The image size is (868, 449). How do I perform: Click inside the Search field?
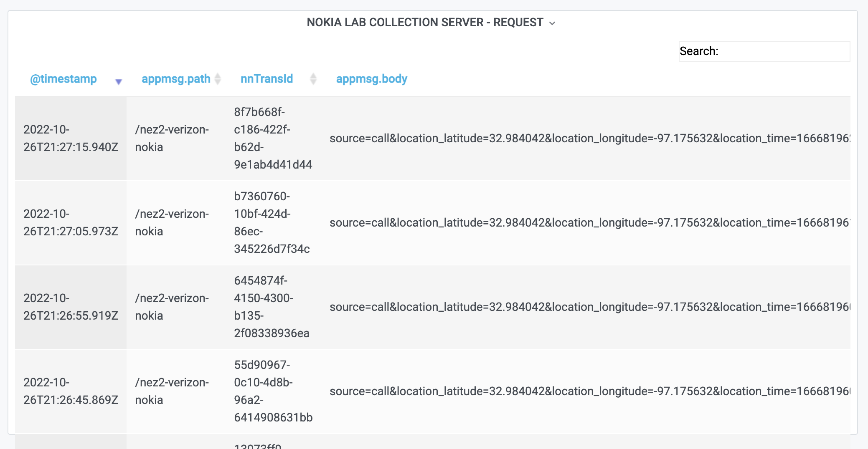785,51
